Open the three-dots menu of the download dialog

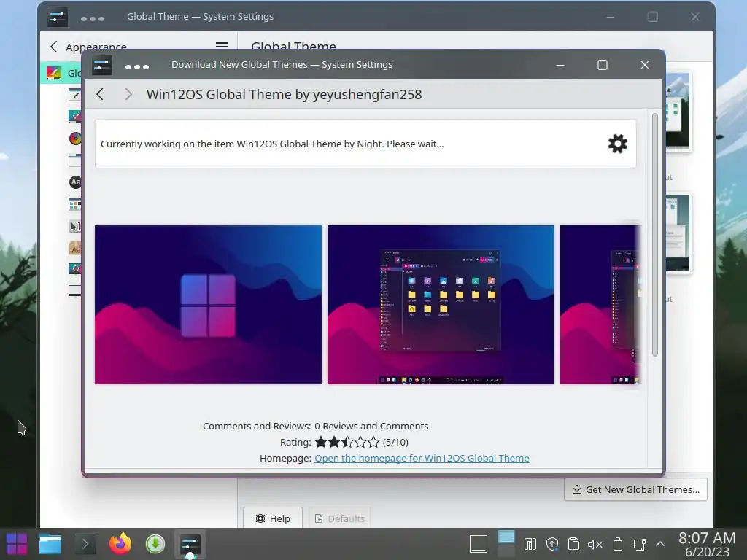point(137,66)
